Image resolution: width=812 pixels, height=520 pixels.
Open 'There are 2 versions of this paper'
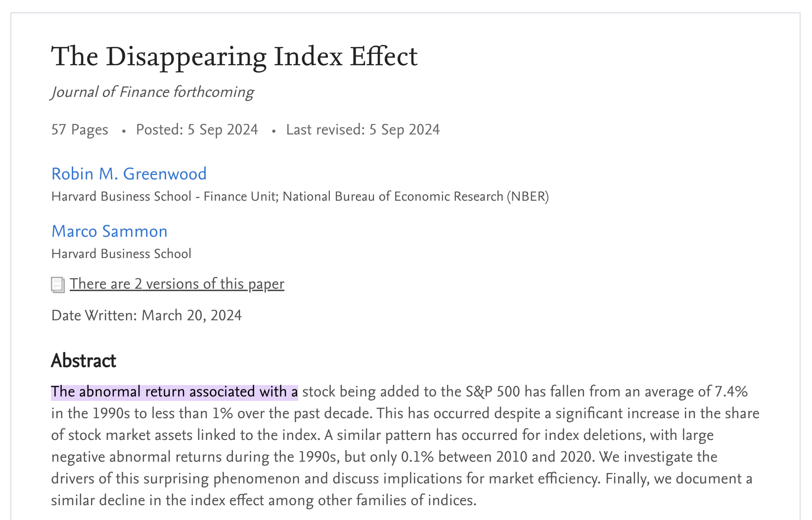coord(177,284)
